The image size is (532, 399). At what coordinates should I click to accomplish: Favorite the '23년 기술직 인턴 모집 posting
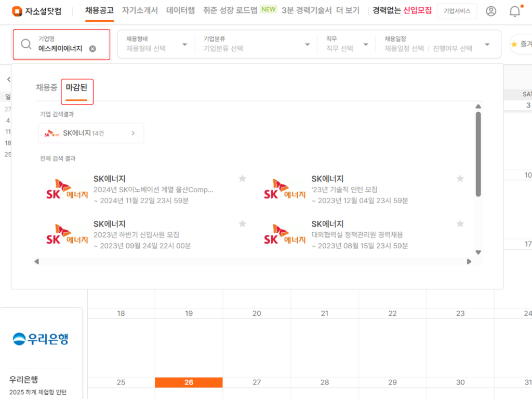[x=460, y=178]
